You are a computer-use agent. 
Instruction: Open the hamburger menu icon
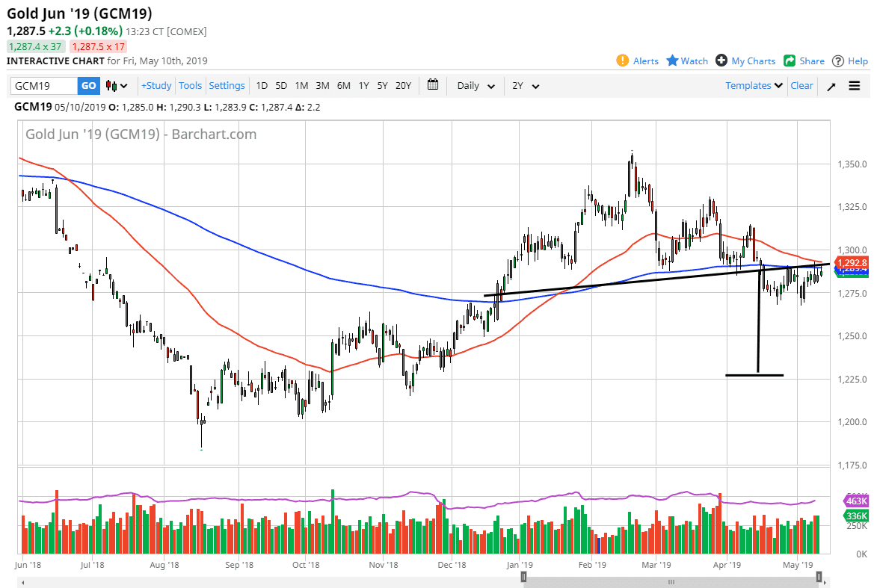[x=855, y=86]
